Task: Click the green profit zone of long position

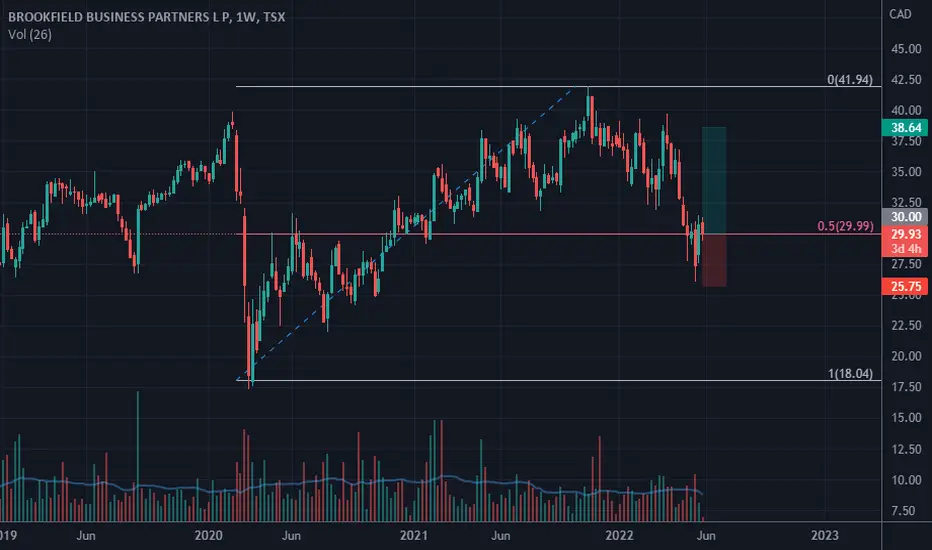Action: [x=714, y=180]
